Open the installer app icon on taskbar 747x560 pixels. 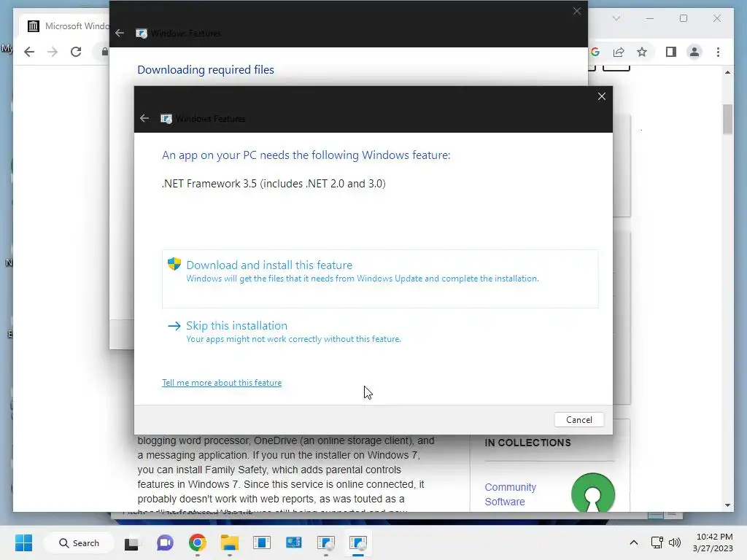pos(293,542)
